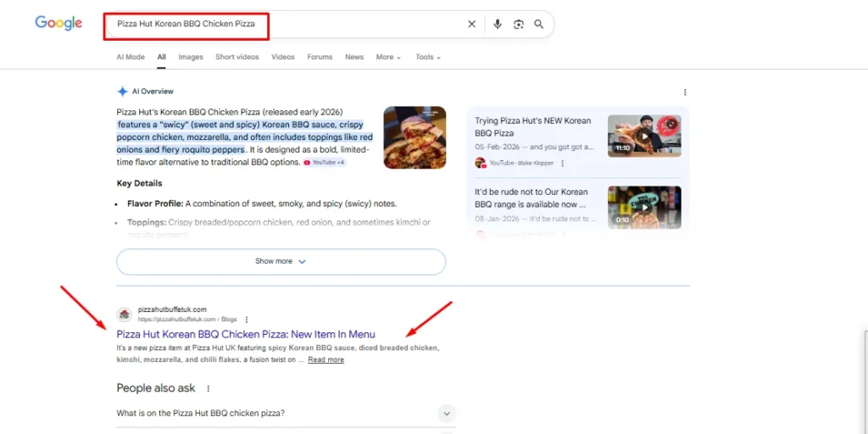The width and height of the screenshot is (868, 434).
Task: Click the pizzahutbuffetuk.com site favicon
Action: 124,314
